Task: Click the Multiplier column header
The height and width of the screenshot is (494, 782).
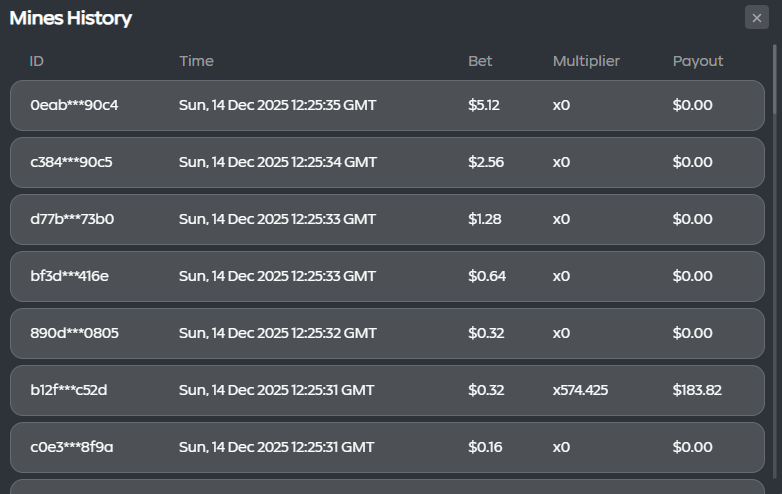Action: pos(586,61)
